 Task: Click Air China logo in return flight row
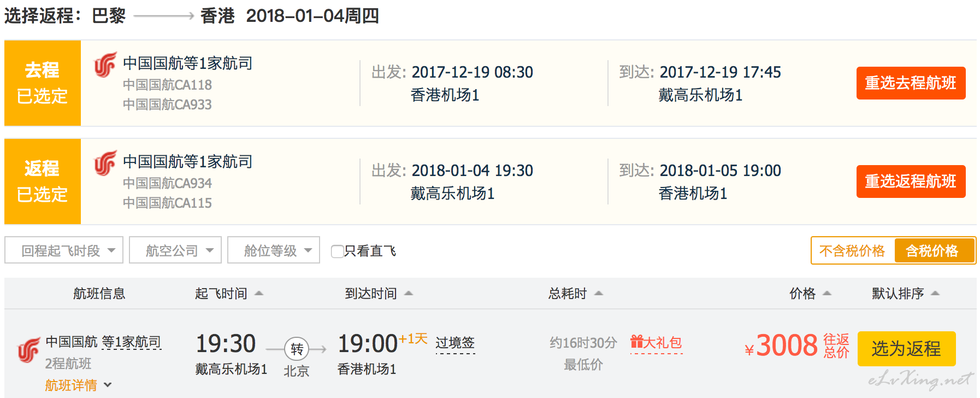[x=105, y=163]
